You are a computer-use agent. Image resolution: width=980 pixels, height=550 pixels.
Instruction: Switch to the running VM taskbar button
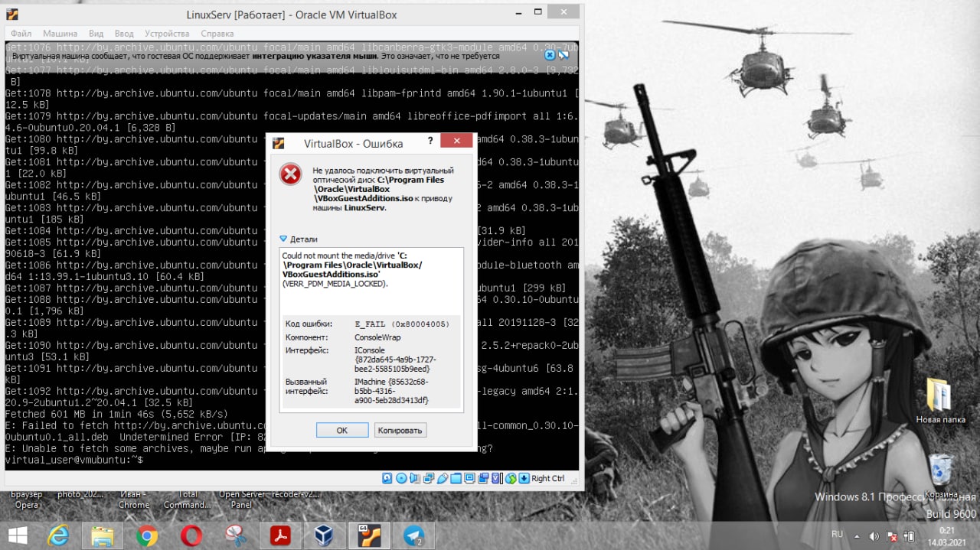coord(369,535)
